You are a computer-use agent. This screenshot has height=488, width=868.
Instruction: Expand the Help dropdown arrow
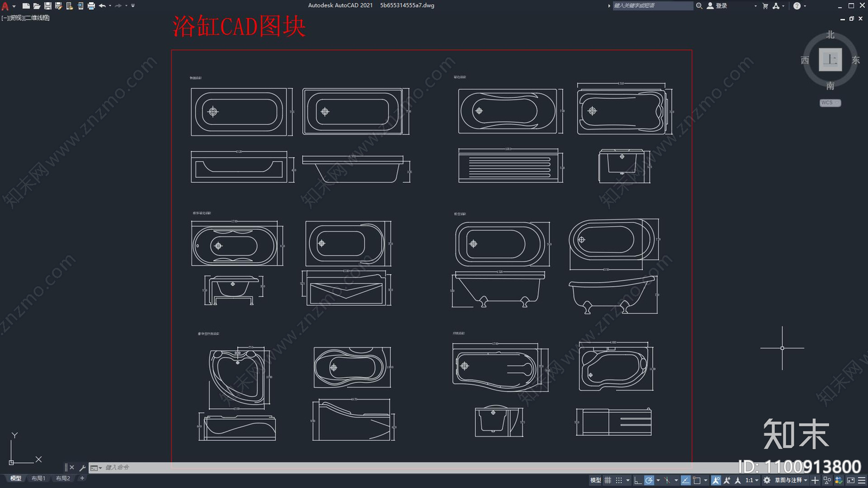(805, 6)
